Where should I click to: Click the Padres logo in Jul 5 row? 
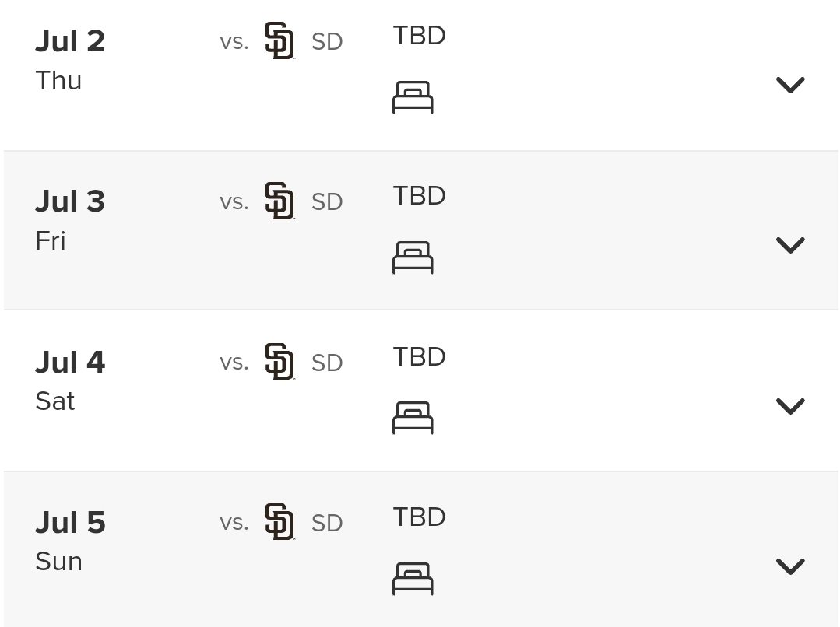[279, 521]
